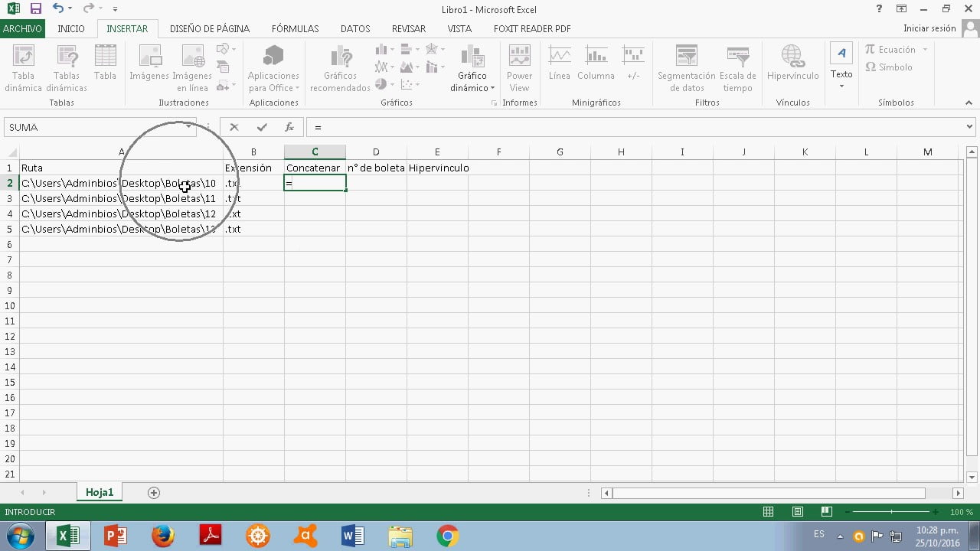This screenshot has width=980, height=551.
Task: Open the ARCHIVO menu
Action: [x=22, y=29]
